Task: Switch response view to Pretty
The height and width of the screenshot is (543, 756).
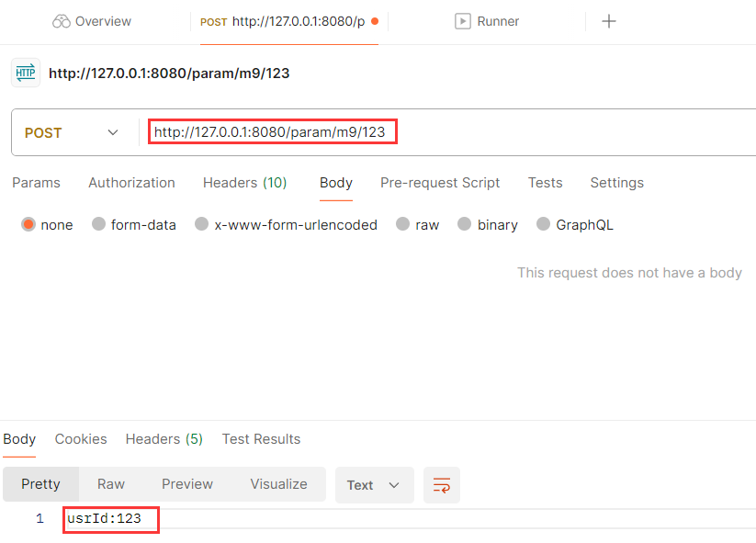Action: pos(41,484)
